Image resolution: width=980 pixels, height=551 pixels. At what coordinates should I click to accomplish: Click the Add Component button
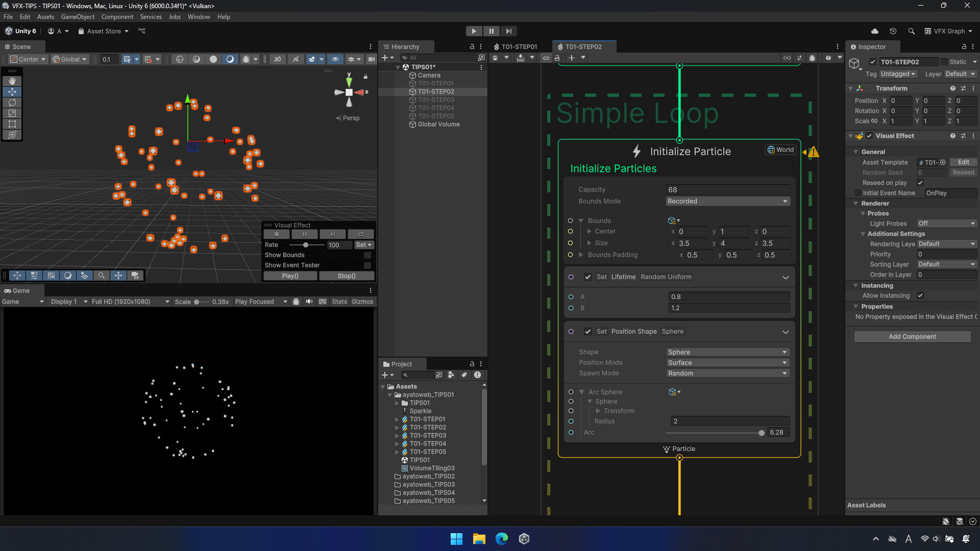[912, 337]
